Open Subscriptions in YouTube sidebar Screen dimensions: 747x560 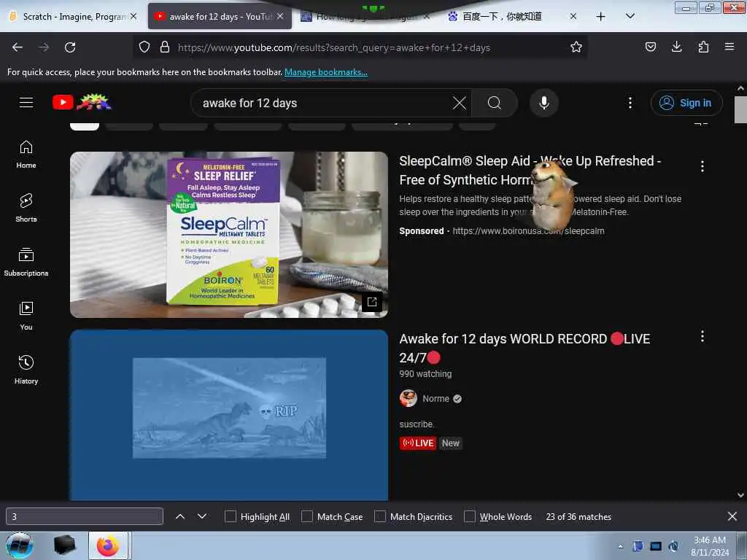point(26,262)
